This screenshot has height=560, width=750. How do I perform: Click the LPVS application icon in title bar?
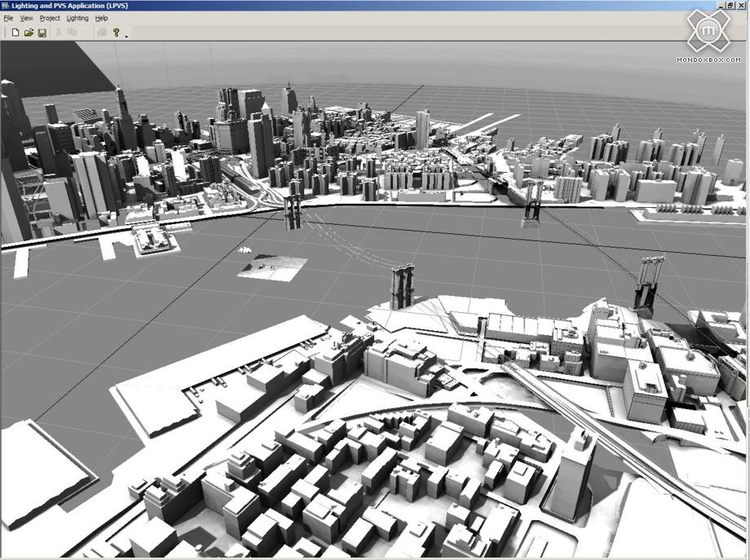[5, 6]
